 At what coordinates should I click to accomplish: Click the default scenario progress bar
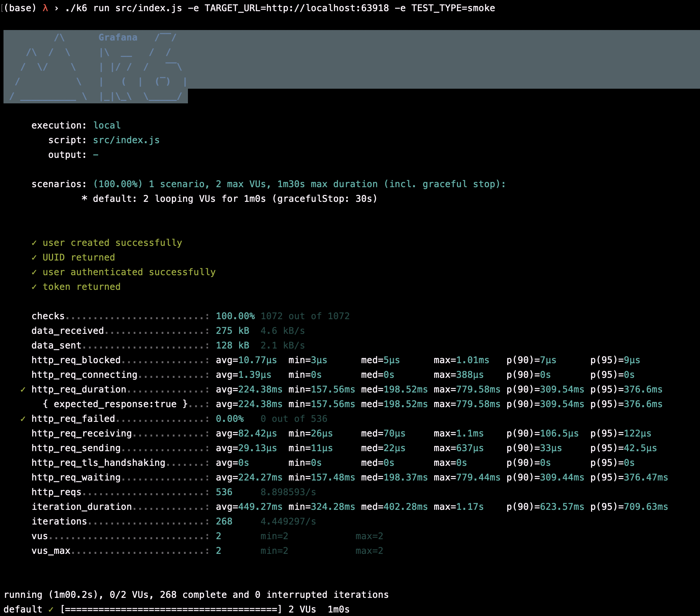[171, 609]
